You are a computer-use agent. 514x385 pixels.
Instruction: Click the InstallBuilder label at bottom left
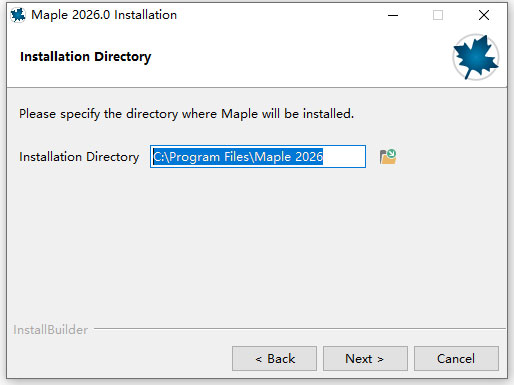(x=51, y=330)
